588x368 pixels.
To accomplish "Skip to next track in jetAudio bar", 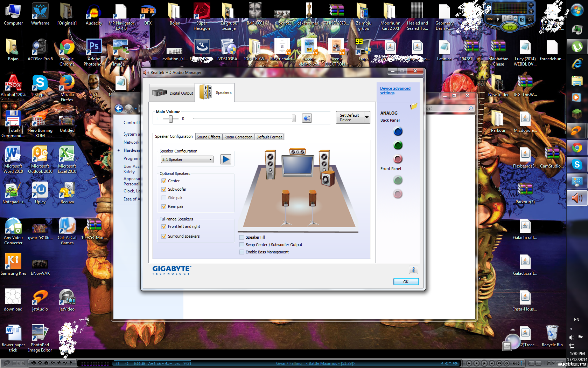I will [492, 363].
